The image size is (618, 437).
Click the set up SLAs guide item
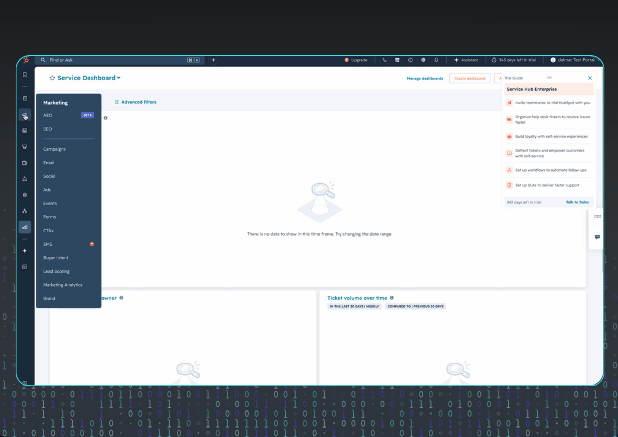(x=549, y=185)
